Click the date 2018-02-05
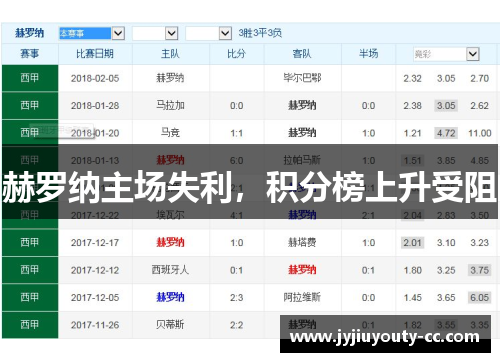 click(x=95, y=79)
